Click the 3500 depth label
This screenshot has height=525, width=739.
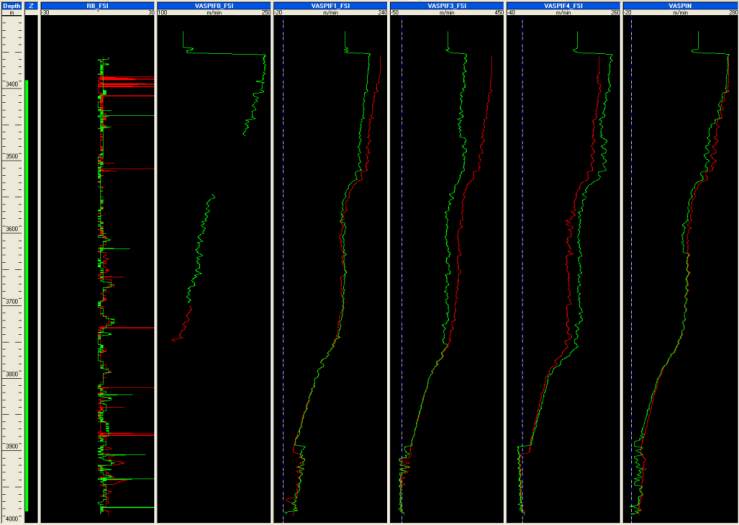[12, 157]
